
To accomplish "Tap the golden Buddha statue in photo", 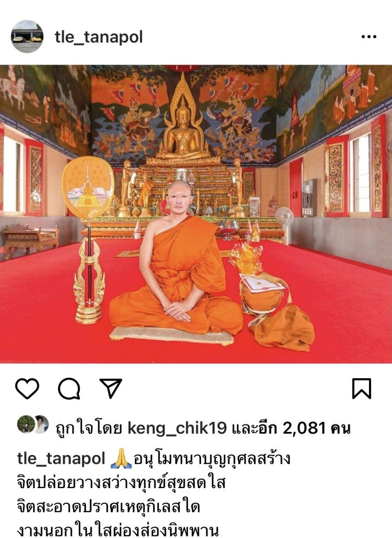I will 183,128.
